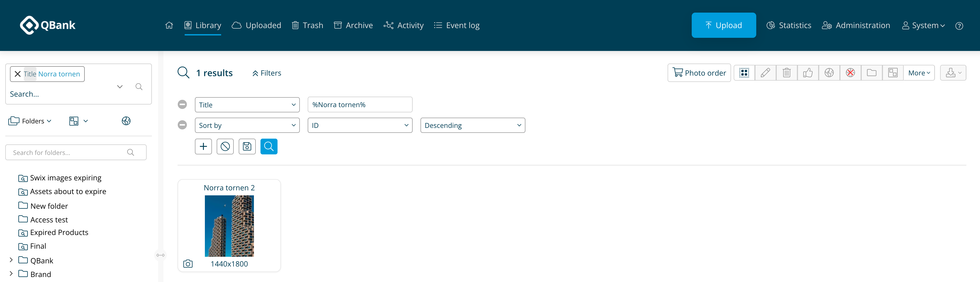Open the Folders dropdown
The width and height of the screenshot is (980, 282).
coord(30,121)
